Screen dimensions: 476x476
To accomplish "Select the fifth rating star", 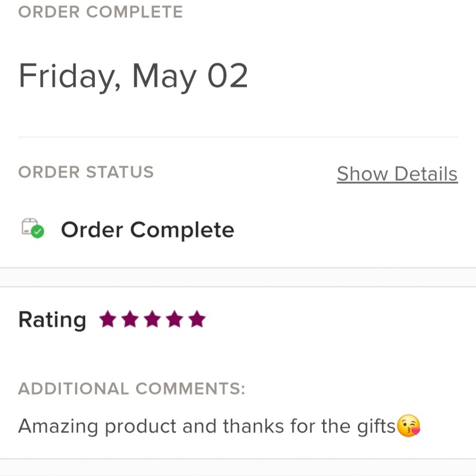I will (x=197, y=319).
